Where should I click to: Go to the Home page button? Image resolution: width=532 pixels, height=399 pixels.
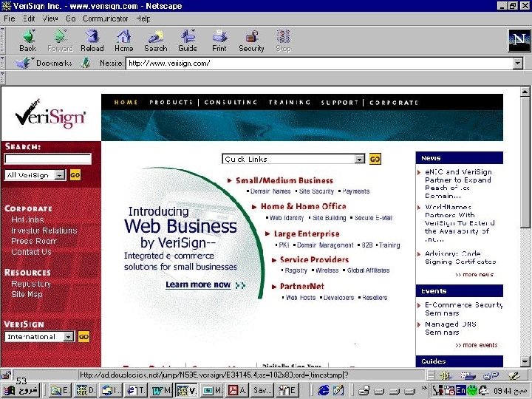tap(124, 41)
